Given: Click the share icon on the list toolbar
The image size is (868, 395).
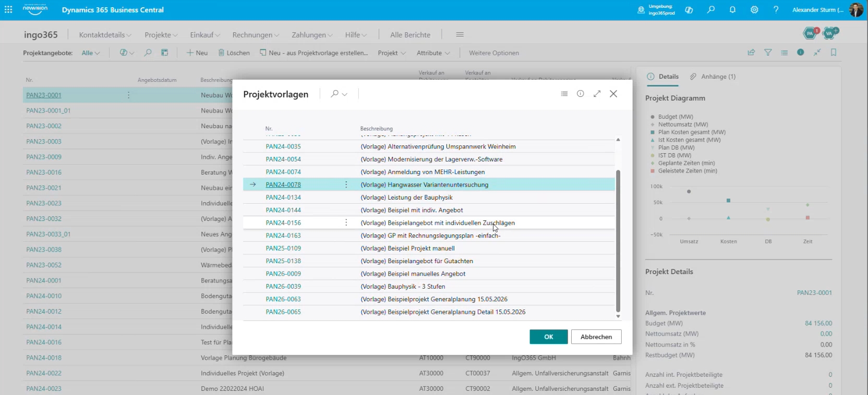Looking at the screenshot, I should [x=751, y=53].
